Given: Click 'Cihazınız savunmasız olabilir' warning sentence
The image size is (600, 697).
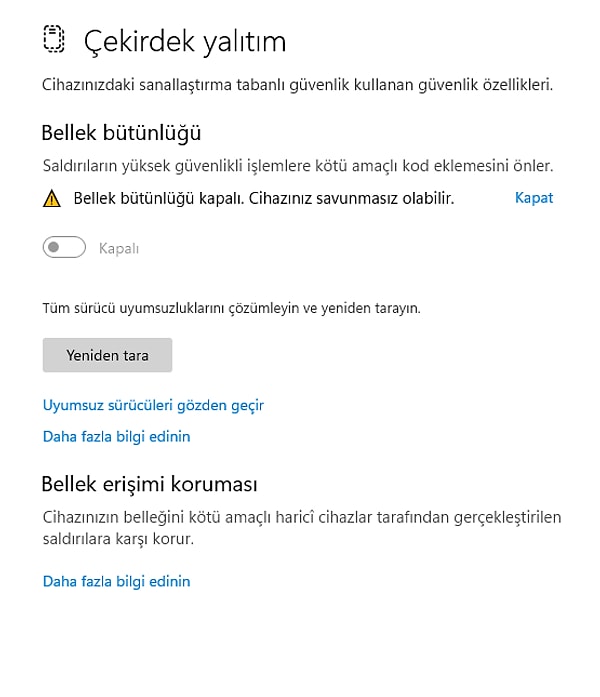Looking at the screenshot, I should (352, 198).
